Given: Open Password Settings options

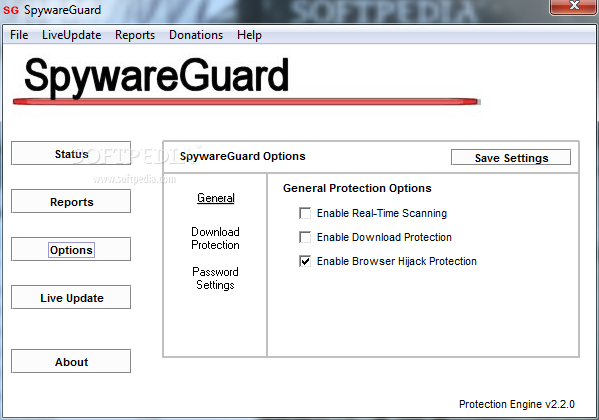Looking at the screenshot, I should pyautogui.click(x=215, y=279).
